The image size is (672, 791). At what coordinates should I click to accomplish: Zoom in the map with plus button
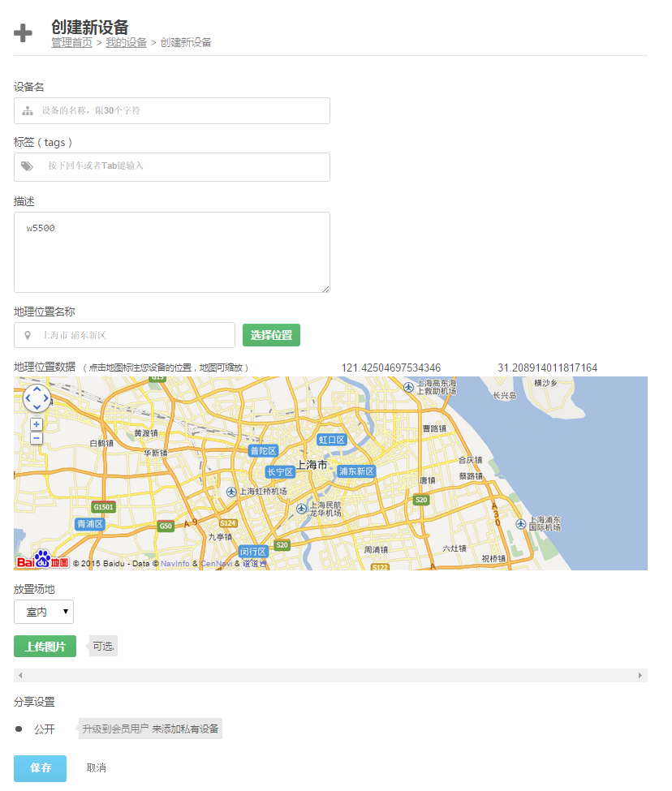coord(37,424)
